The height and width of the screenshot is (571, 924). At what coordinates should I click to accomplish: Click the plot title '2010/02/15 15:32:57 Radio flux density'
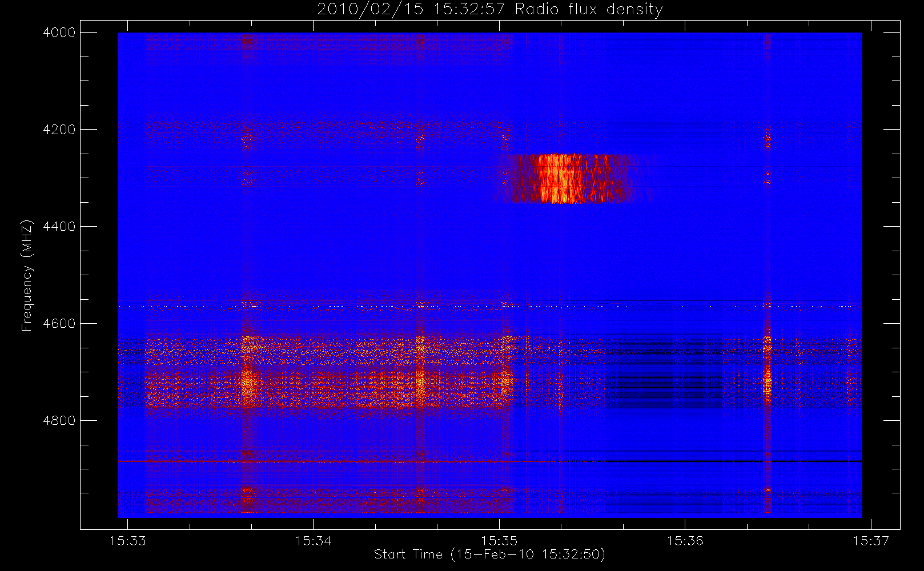pyautogui.click(x=489, y=10)
